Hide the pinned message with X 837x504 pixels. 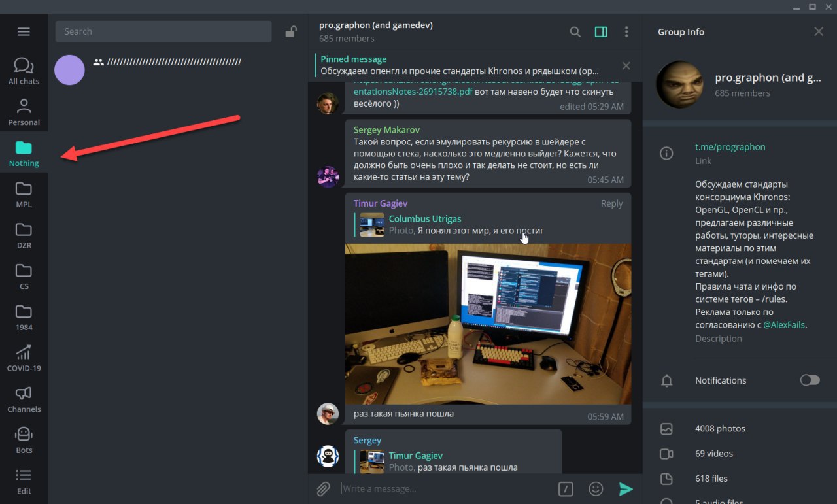pyautogui.click(x=626, y=65)
